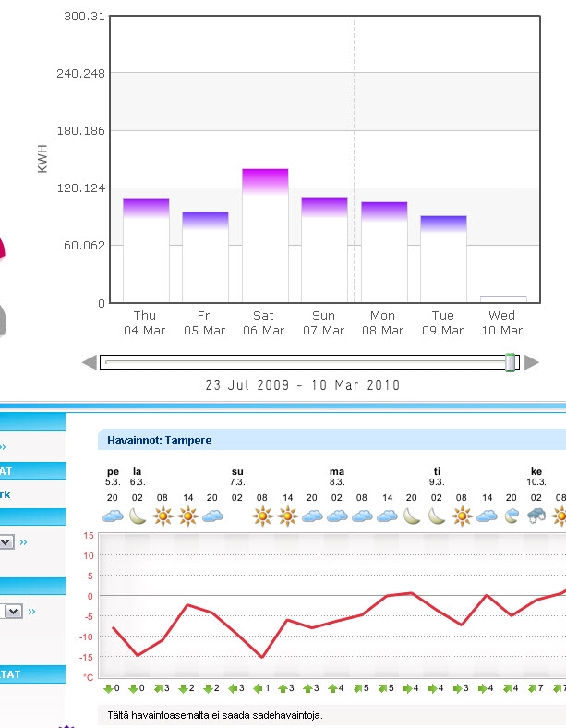Click the » link beside the upper dropdown
This screenshot has height=728, width=566.
(x=23, y=542)
